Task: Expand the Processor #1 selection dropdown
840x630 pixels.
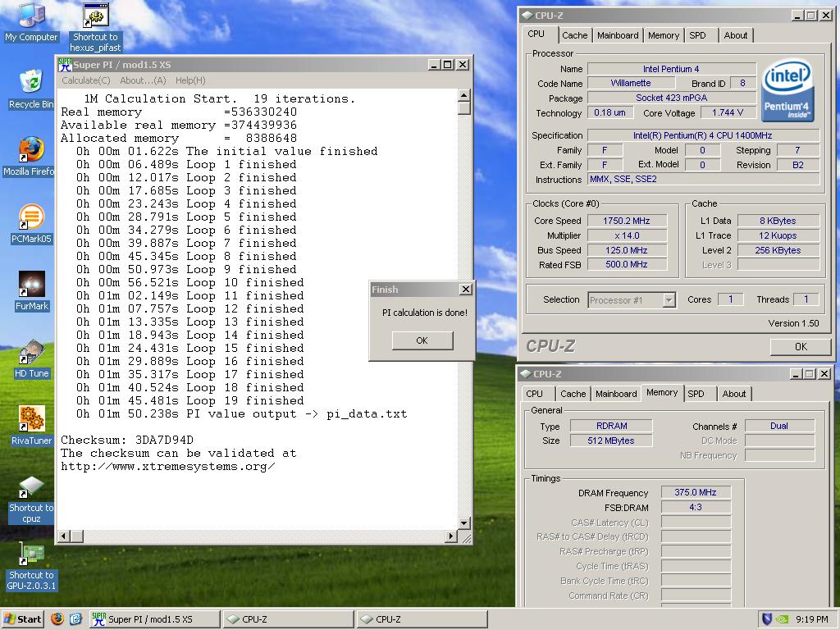Action: coord(669,300)
